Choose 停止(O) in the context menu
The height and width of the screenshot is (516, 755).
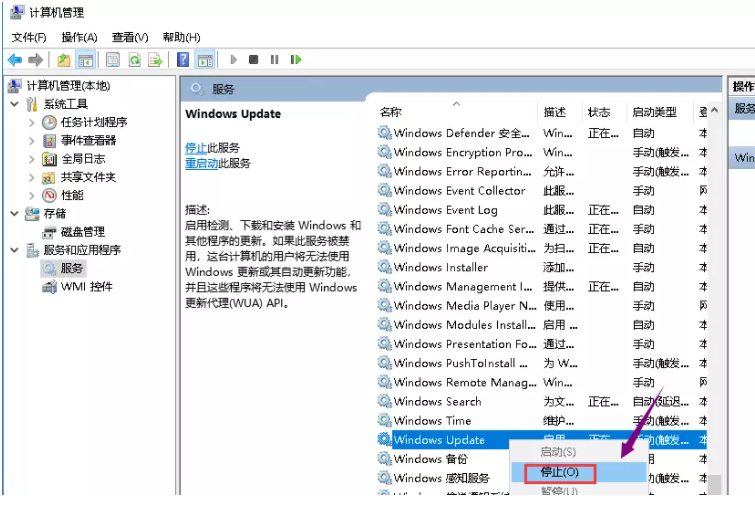click(559, 472)
